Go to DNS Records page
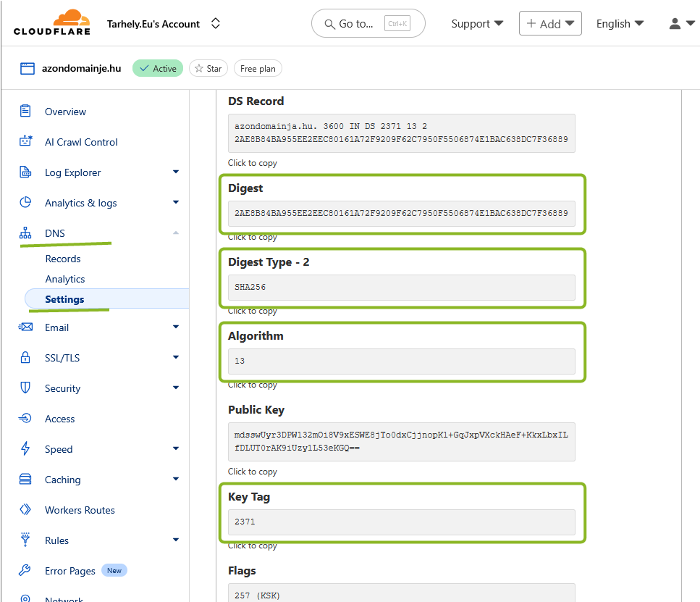Image resolution: width=700 pixels, height=602 pixels. click(x=63, y=259)
